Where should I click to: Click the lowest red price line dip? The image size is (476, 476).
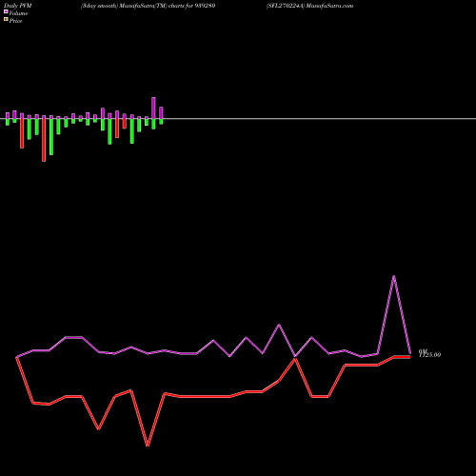pos(148,446)
